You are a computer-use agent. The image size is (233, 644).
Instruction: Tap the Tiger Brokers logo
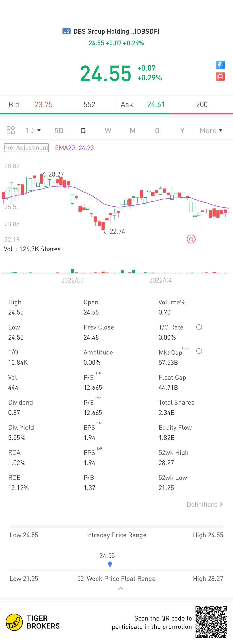tap(14, 622)
